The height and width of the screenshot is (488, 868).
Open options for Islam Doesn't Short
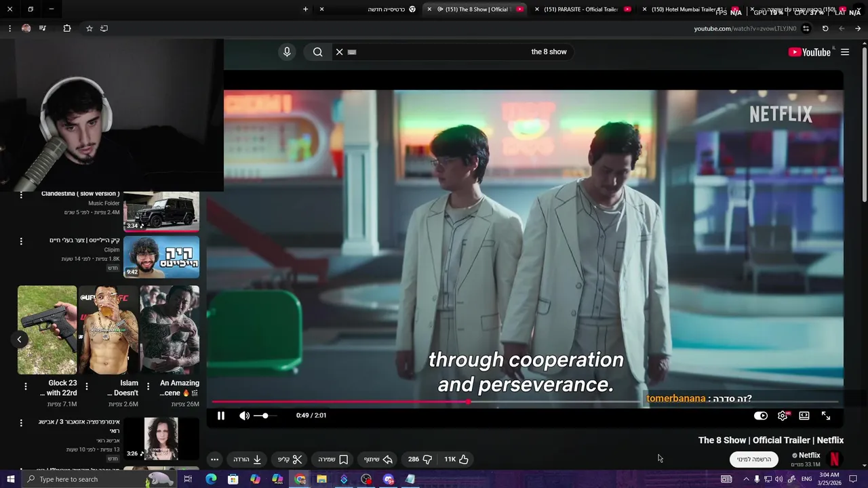pos(88,387)
